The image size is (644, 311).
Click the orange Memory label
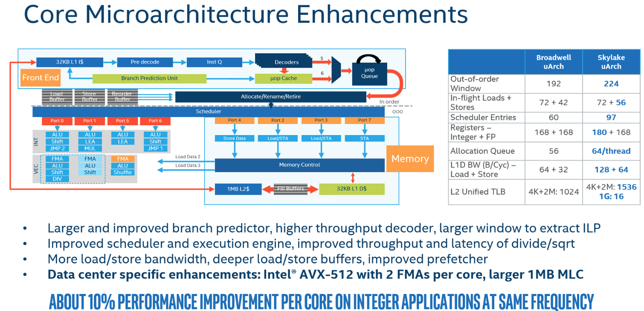click(410, 159)
